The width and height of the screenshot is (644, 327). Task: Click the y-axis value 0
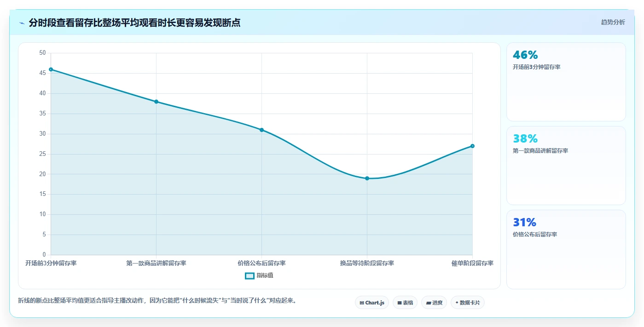(x=44, y=255)
